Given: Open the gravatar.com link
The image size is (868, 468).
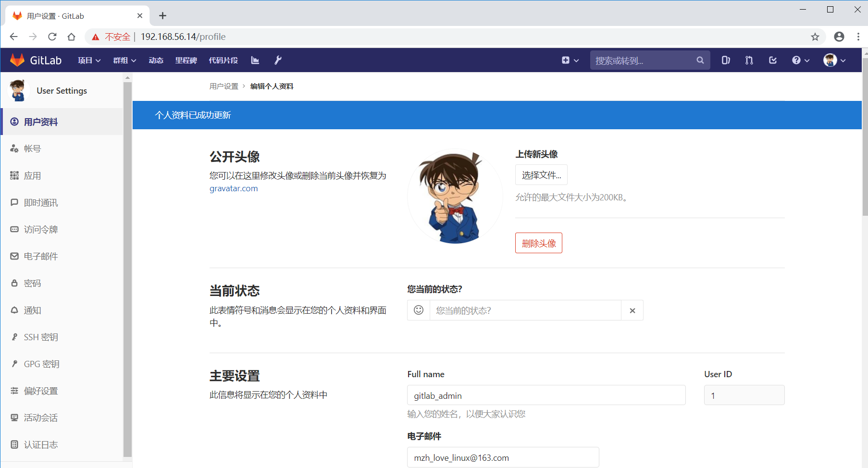Looking at the screenshot, I should click(x=234, y=188).
